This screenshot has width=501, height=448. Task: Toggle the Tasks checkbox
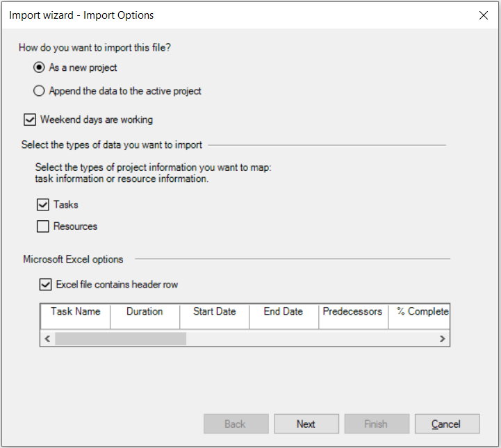[x=43, y=205]
